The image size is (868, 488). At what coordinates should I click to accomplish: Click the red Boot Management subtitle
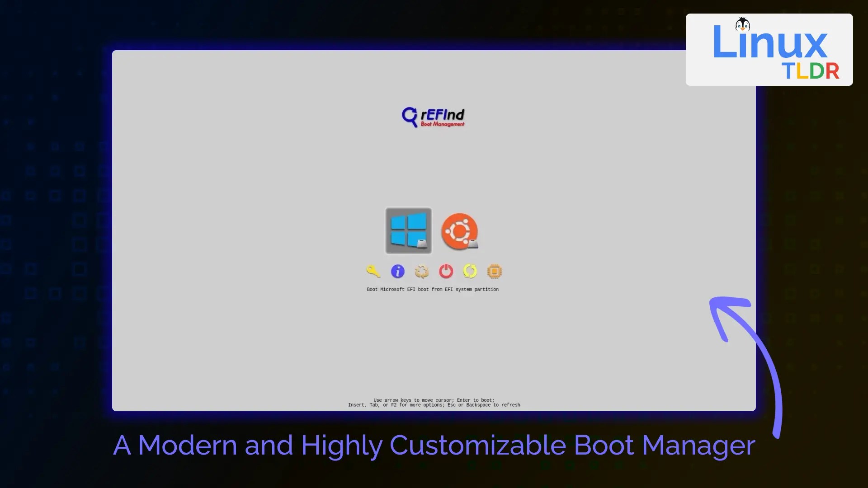pos(442,124)
